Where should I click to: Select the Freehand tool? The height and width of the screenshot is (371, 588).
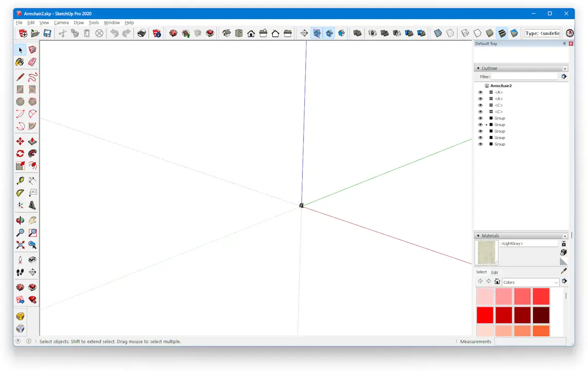(32, 77)
